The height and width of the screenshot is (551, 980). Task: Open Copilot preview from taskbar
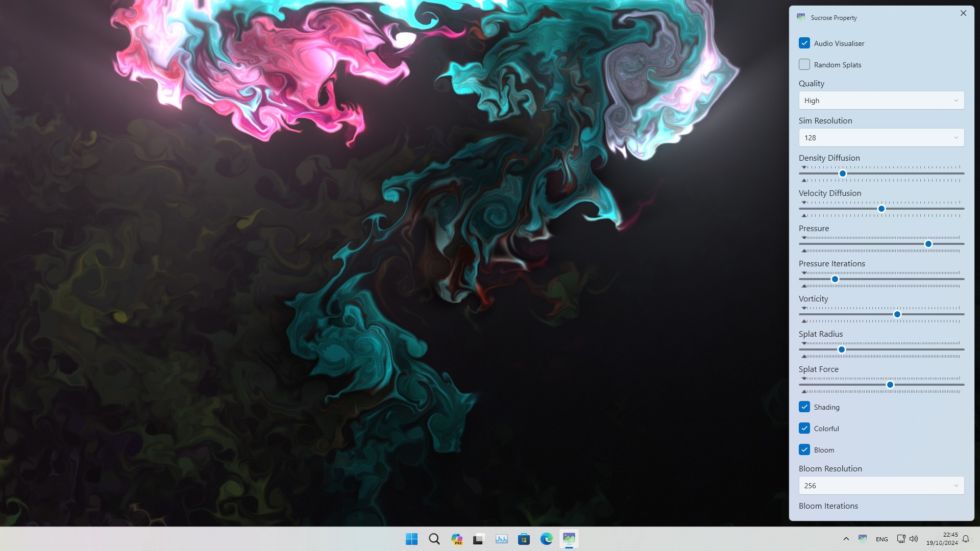click(457, 539)
